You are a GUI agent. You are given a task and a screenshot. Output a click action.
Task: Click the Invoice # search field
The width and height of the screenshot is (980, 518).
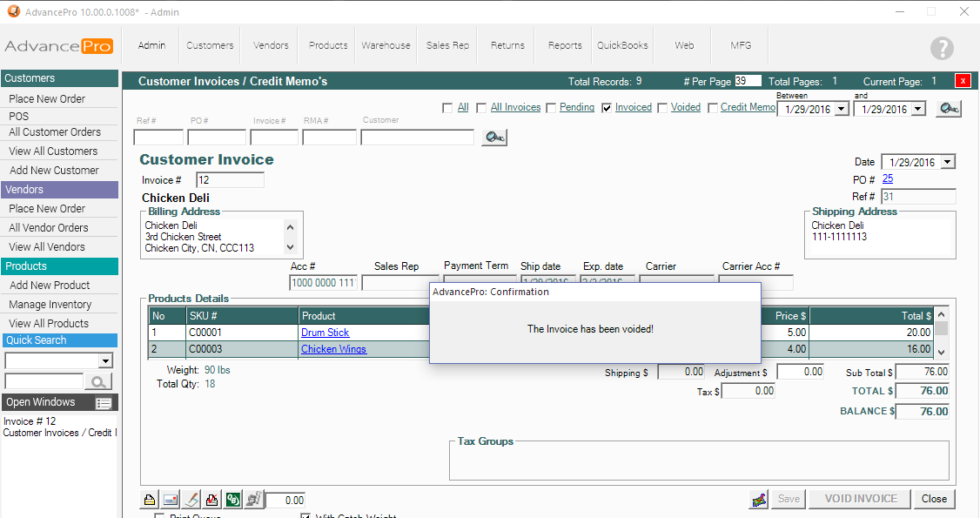pos(274,138)
